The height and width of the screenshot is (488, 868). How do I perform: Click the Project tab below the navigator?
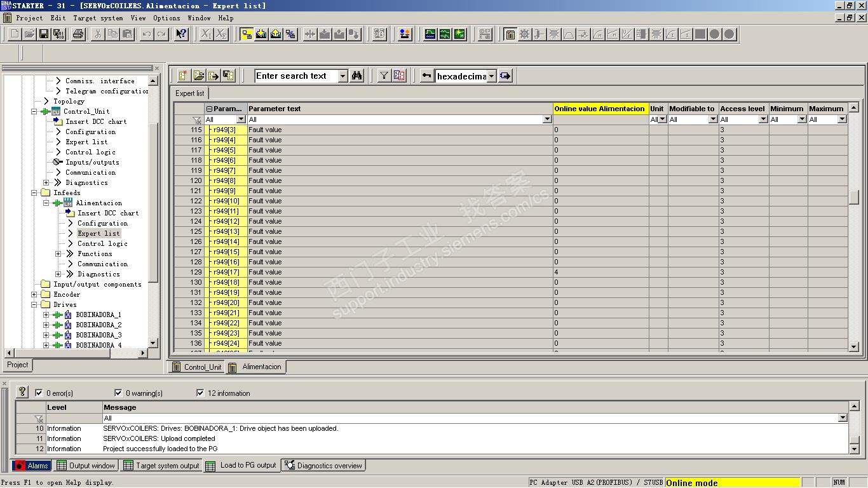pyautogui.click(x=18, y=365)
